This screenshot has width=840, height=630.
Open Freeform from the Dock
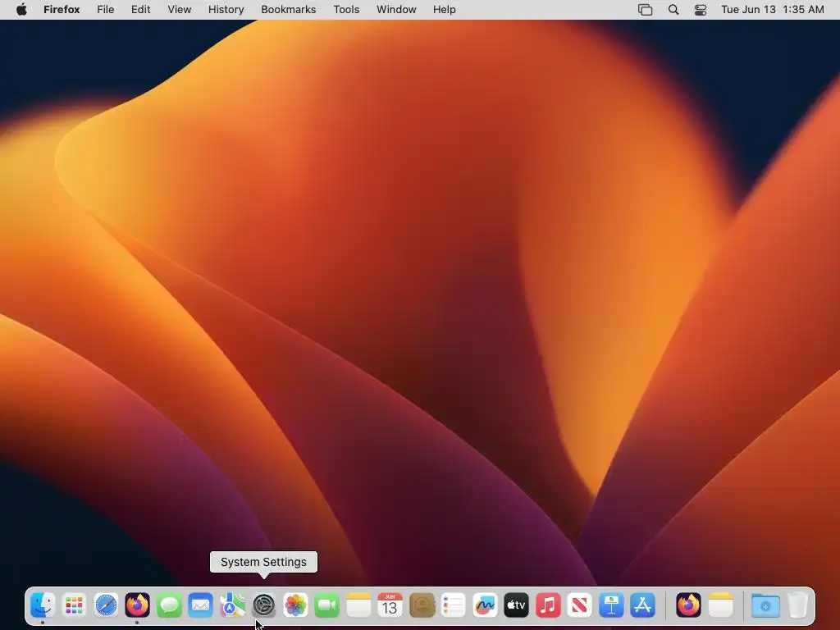click(485, 605)
